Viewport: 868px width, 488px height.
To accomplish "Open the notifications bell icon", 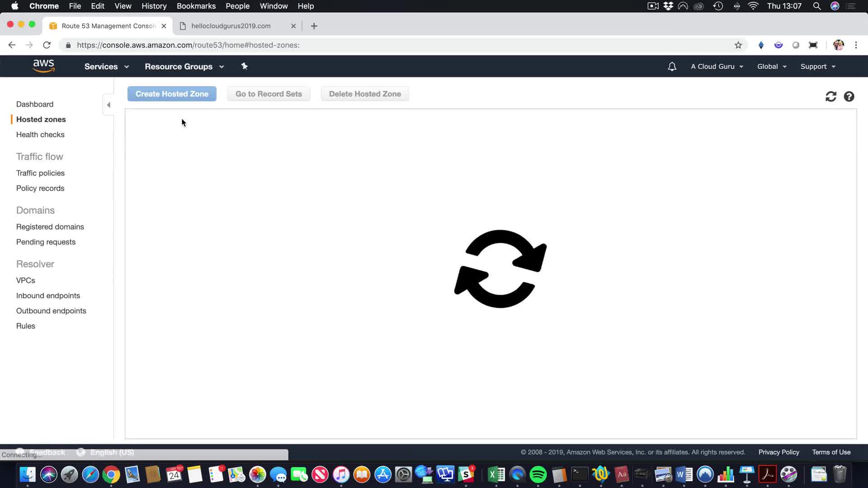I will pos(672,67).
